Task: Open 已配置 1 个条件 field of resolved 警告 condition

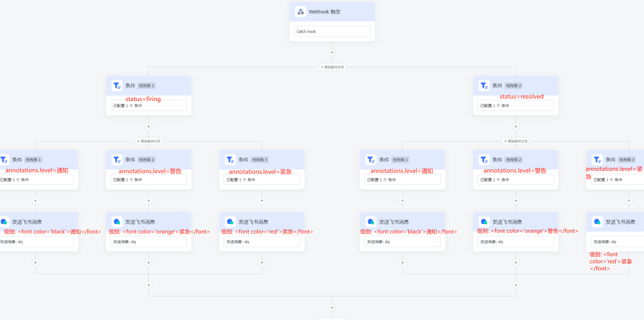Action: click(516, 180)
